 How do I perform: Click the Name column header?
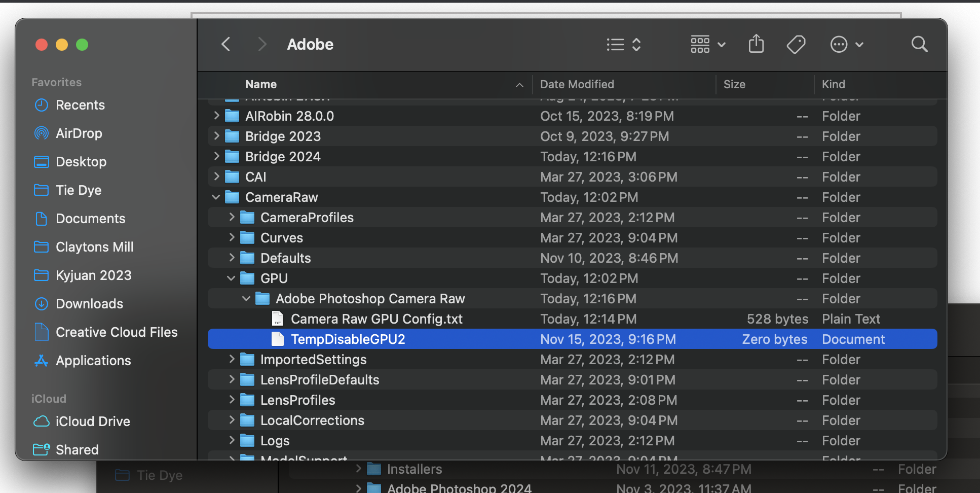(x=260, y=84)
